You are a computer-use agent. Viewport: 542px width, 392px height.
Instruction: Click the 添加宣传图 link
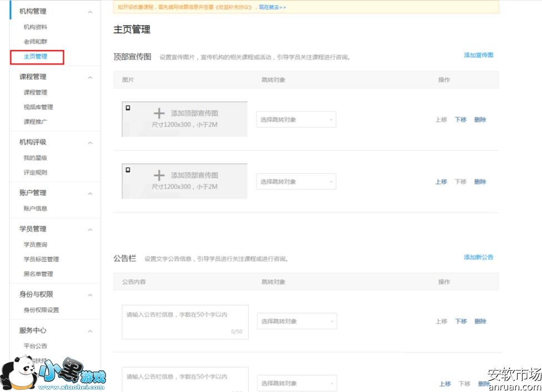[x=478, y=55]
